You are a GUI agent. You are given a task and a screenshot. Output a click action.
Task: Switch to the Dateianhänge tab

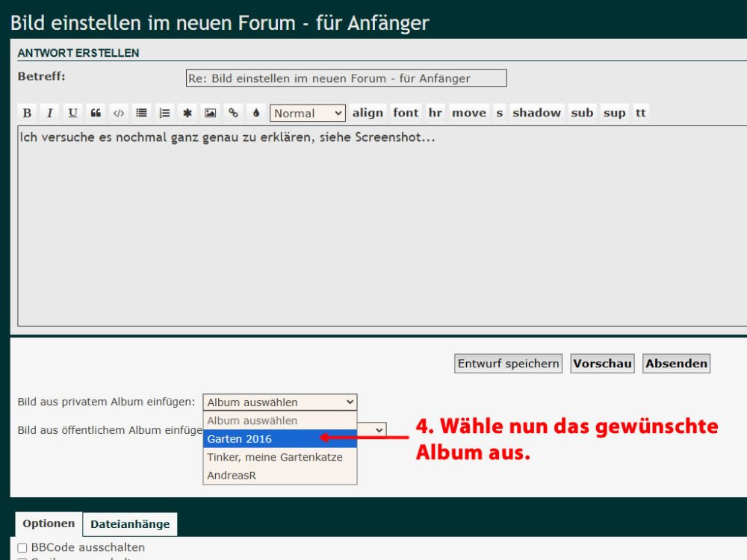click(x=130, y=524)
